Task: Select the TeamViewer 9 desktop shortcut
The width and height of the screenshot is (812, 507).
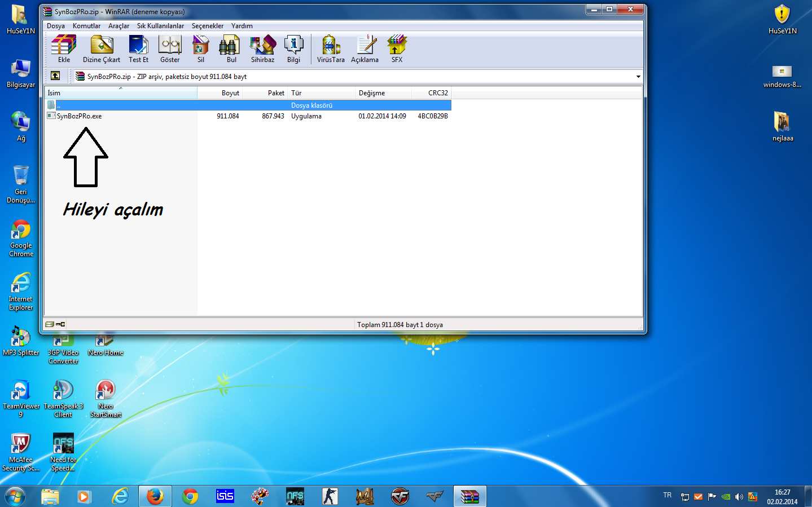Action: (21, 399)
